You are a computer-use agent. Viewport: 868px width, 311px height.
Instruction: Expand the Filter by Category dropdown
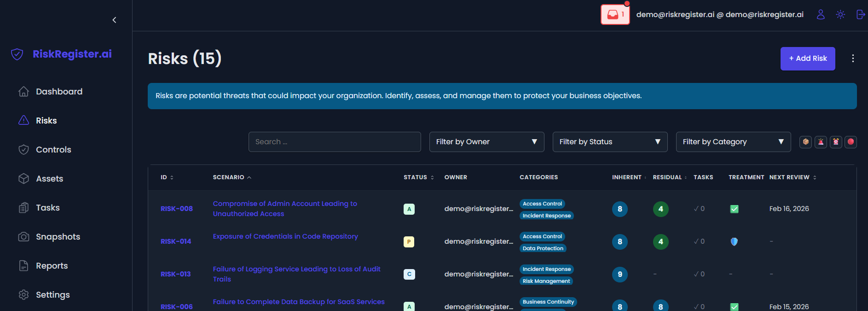[x=733, y=142]
